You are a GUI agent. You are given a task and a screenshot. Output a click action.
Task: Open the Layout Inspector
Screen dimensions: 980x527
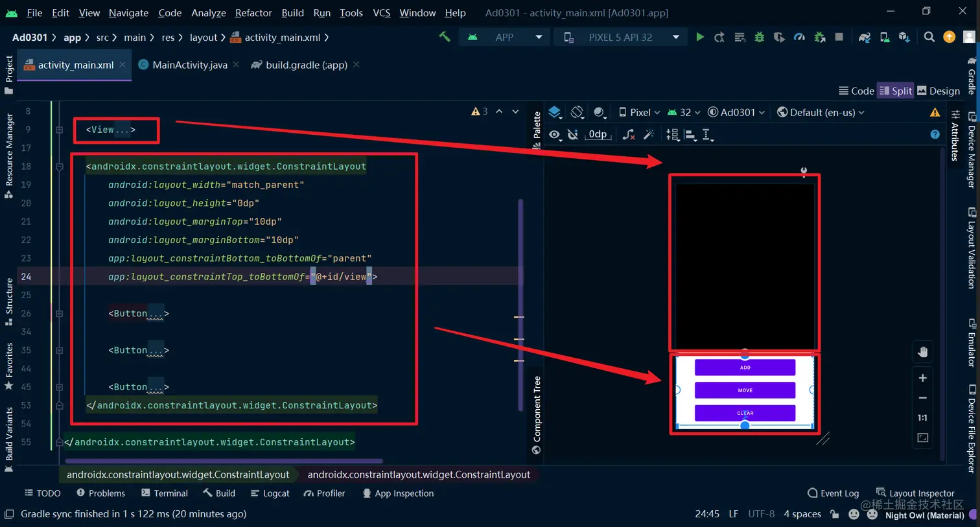[915, 493]
